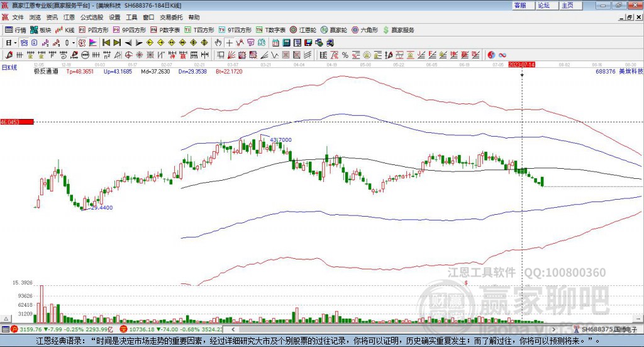The height and width of the screenshot is (347, 644).
Task: Click the bottom scrollbar right arrow
Action: pyautogui.click(x=553, y=329)
